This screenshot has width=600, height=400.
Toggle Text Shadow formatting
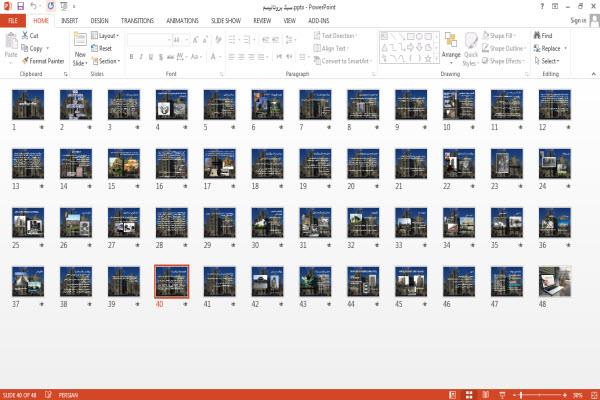pyautogui.click(x=161, y=57)
